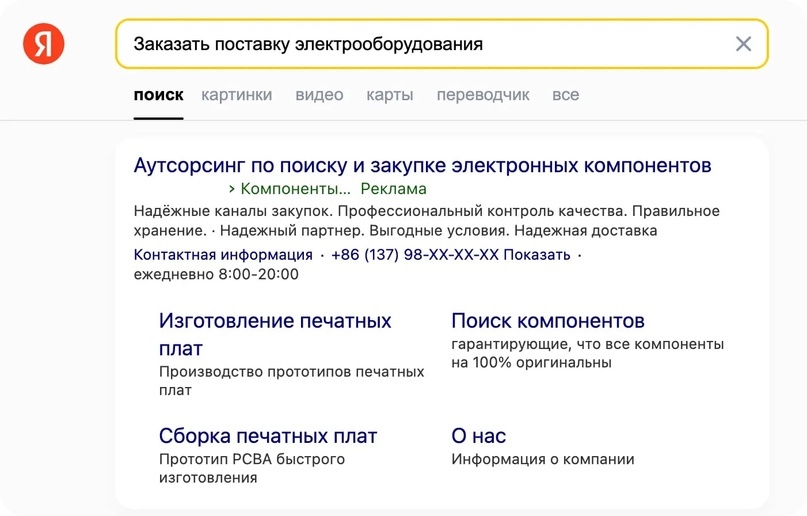Open the «переводчик» tab

[x=483, y=95]
